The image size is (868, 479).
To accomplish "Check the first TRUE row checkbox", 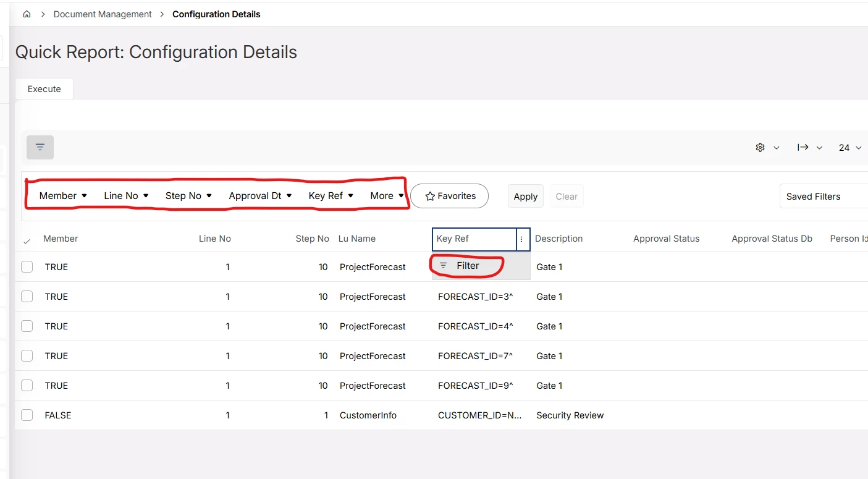I will coord(27,267).
